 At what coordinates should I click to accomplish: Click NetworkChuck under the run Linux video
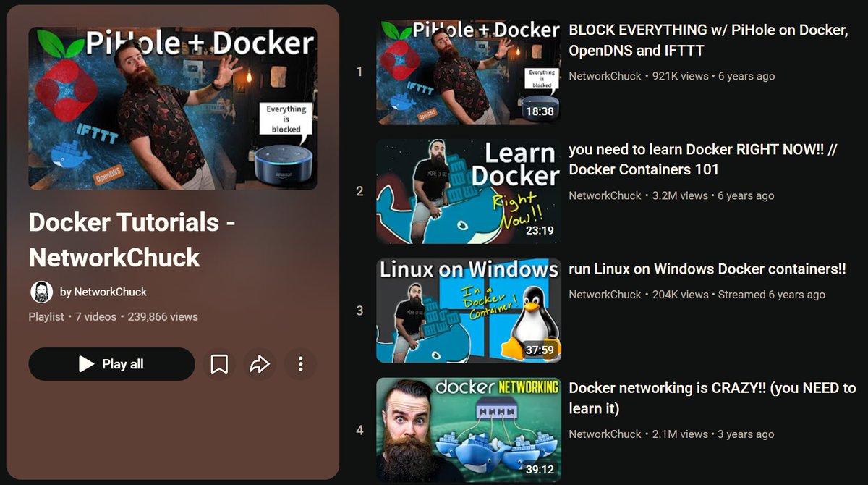pyautogui.click(x=605, y=295)
